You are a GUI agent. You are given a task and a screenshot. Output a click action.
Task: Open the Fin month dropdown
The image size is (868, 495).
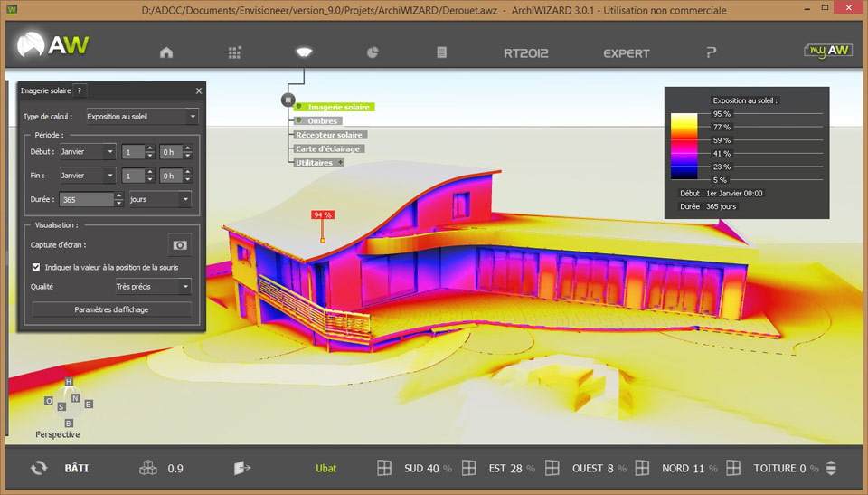point(88,176)
